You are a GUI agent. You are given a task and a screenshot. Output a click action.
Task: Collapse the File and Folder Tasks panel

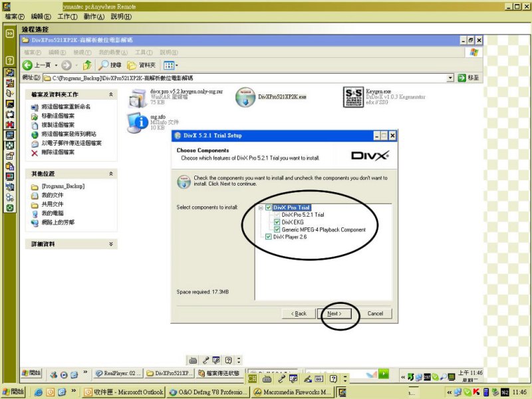pyautogui.click(x=111, y=94)
